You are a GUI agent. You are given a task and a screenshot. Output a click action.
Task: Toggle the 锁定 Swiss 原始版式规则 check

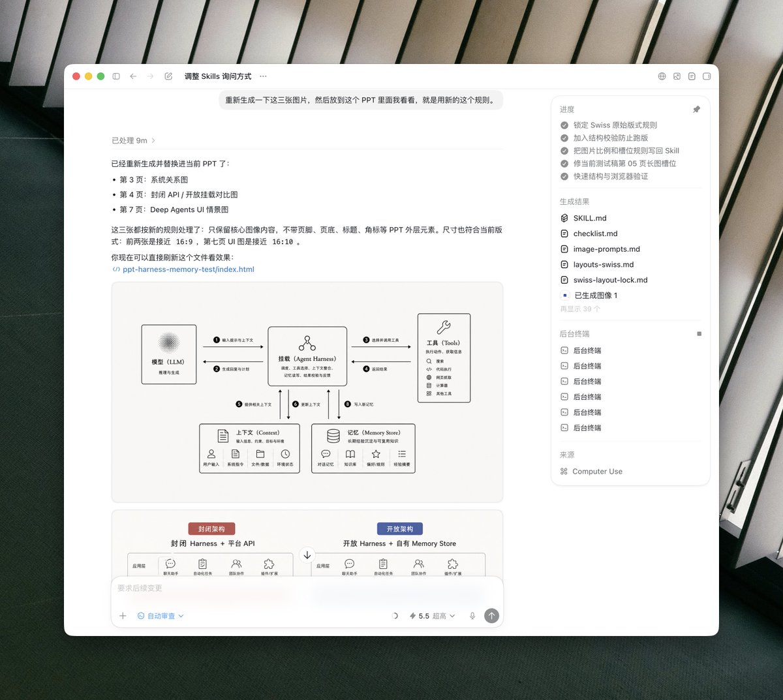(x=564, y=125)
